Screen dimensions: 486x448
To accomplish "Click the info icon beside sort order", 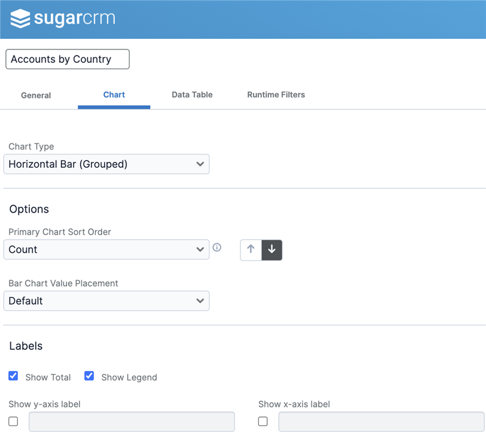I will (x=217, y=247).
